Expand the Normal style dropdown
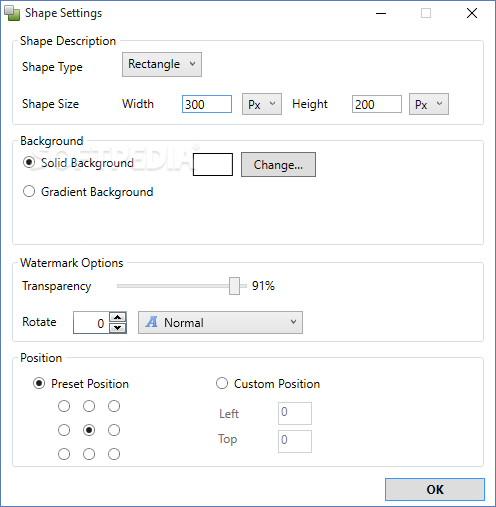The width and height of the screenshot is (496, 507). pos(220,322)
